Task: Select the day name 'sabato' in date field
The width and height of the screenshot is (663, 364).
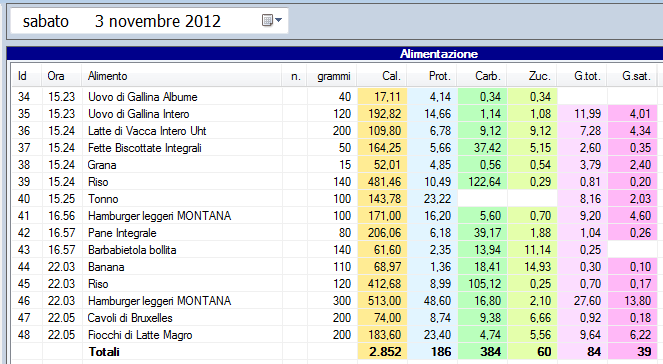Action: tap(46, 21)
